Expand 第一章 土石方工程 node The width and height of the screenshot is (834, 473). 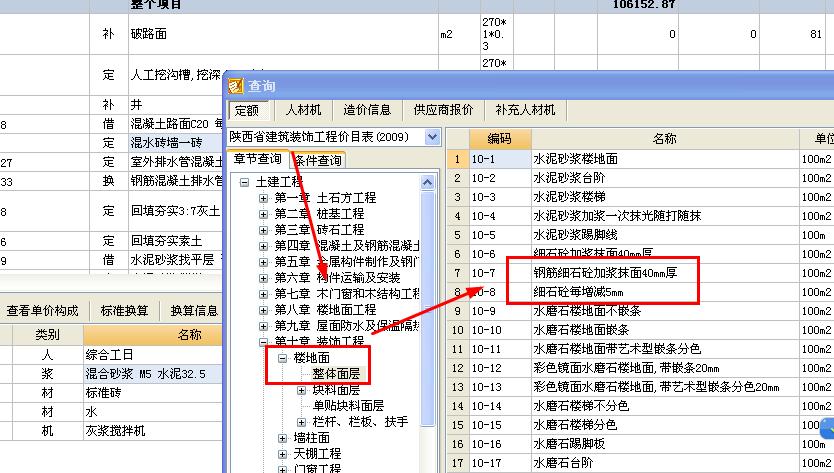[x=263, y=198]
